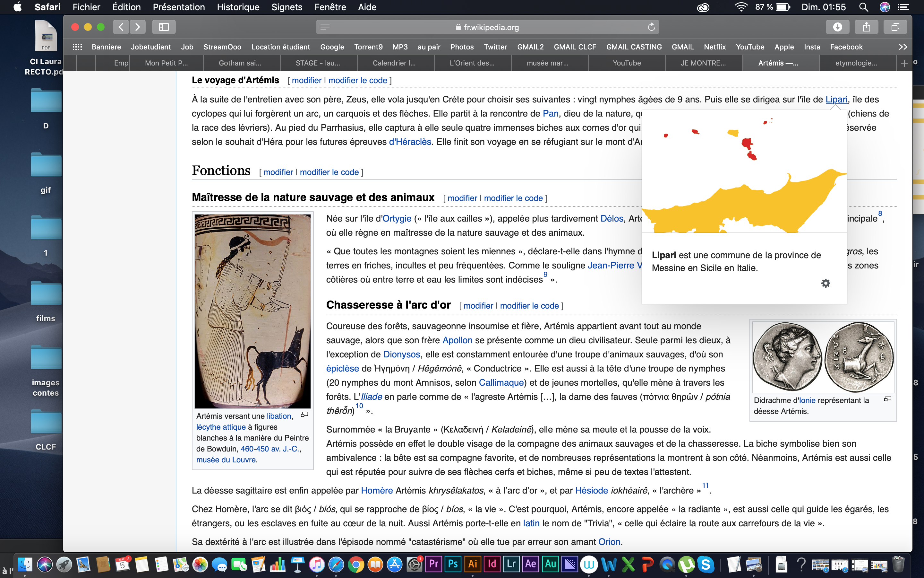Open Google Chrome from the Dock

(x=355, y=565)
